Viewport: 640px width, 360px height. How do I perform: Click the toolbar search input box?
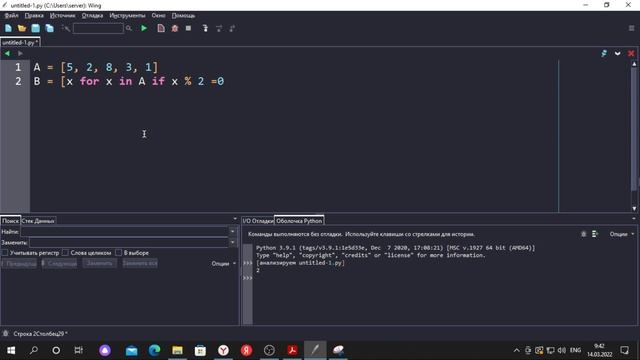coord(98,28)
